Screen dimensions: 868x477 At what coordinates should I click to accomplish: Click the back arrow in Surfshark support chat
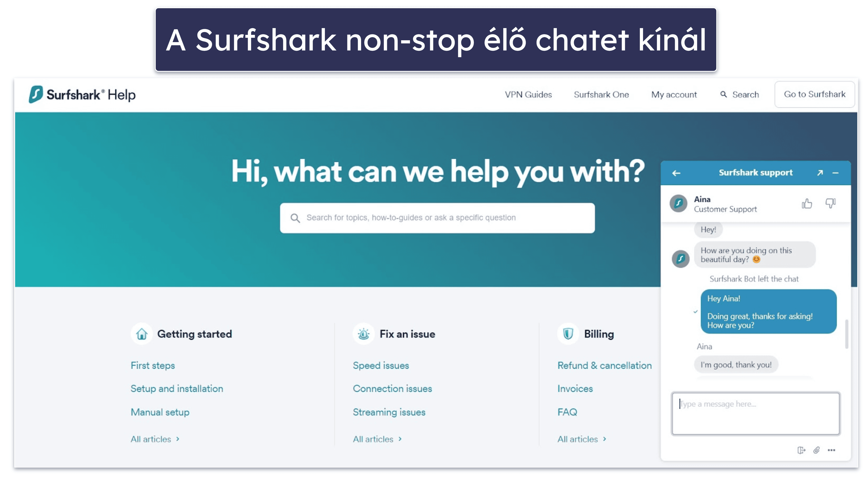pos(676,173)
